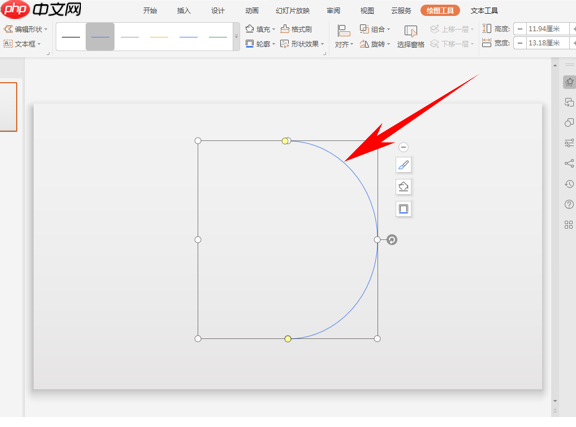This screenshot has height=427, width=576.
Task: Open the Outline (轮廓) dropdown
Action: click(260, 44)
